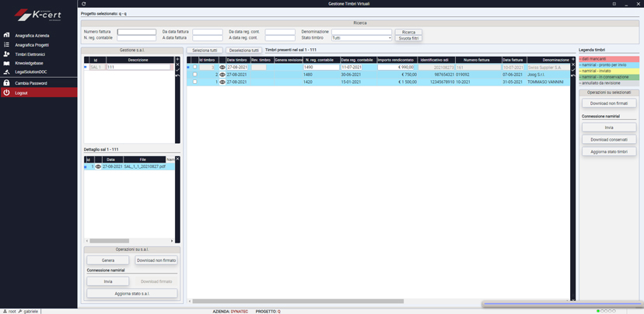This screenshot has width=644, height=314.
Task: Open the Timbri Elettronici section
Action: click(30, 54)
